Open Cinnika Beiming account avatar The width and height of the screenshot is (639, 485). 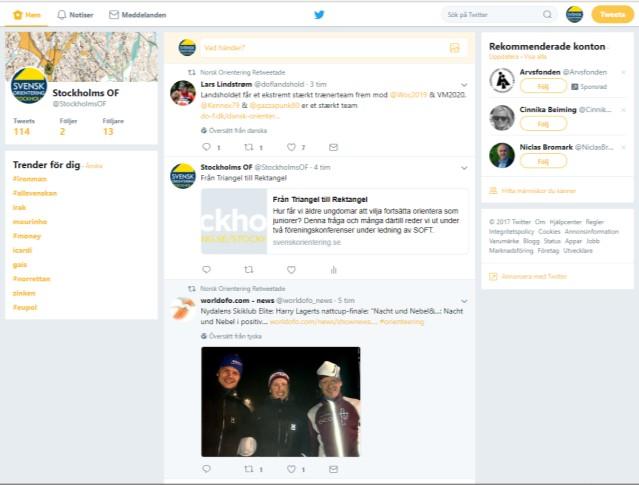[502, 118]
